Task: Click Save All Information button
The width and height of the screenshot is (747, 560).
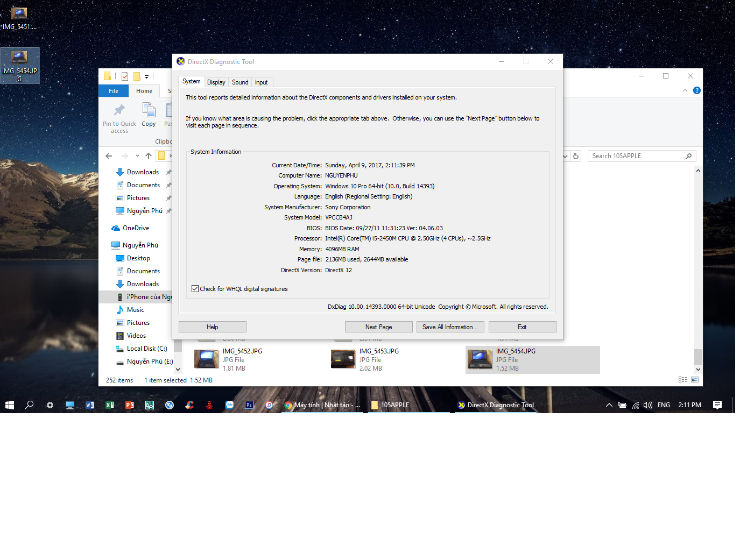Action: point(450,327)
